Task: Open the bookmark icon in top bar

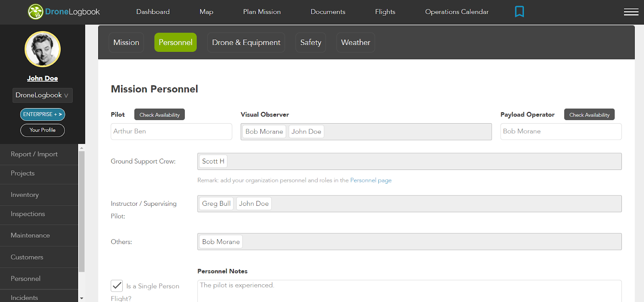Action: [519, 11]
